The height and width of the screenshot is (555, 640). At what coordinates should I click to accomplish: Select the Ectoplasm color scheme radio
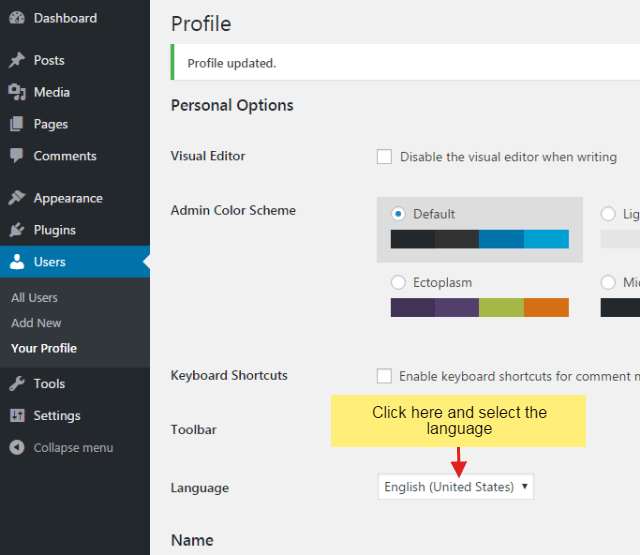pos(398,282)
